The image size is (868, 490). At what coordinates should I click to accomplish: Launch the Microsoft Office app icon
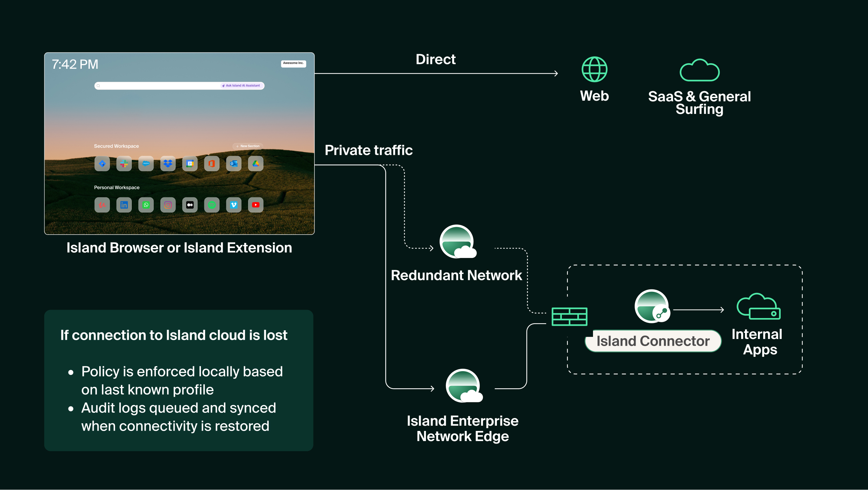[212, 164]
